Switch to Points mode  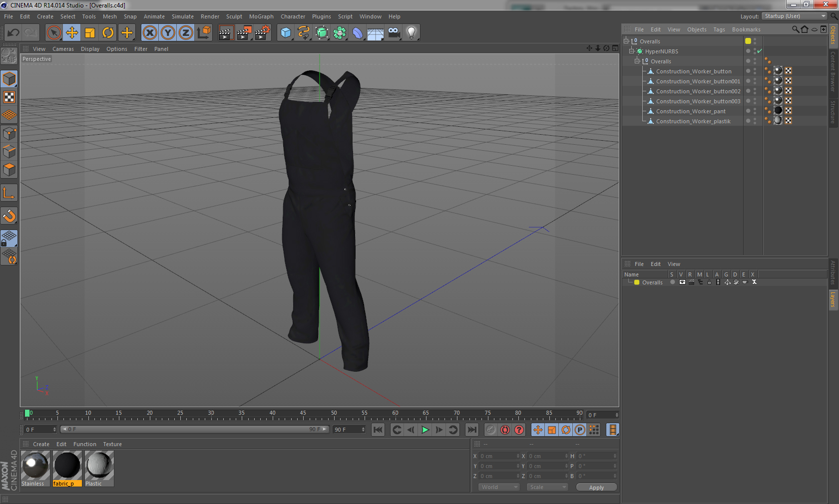[x=9, y=133]
